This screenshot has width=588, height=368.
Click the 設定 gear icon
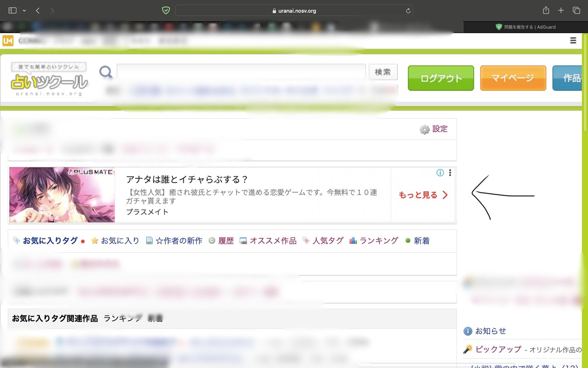(x=424, y=129)
